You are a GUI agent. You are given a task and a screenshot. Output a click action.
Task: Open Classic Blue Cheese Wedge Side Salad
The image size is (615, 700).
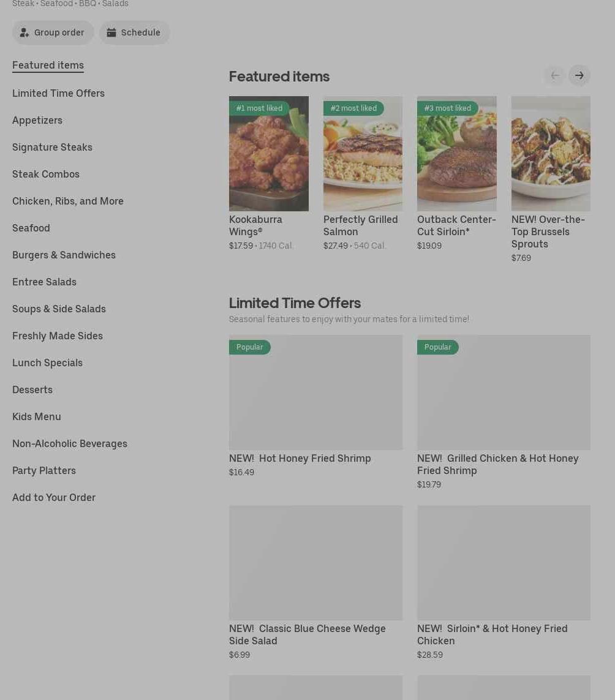point(307,634)
